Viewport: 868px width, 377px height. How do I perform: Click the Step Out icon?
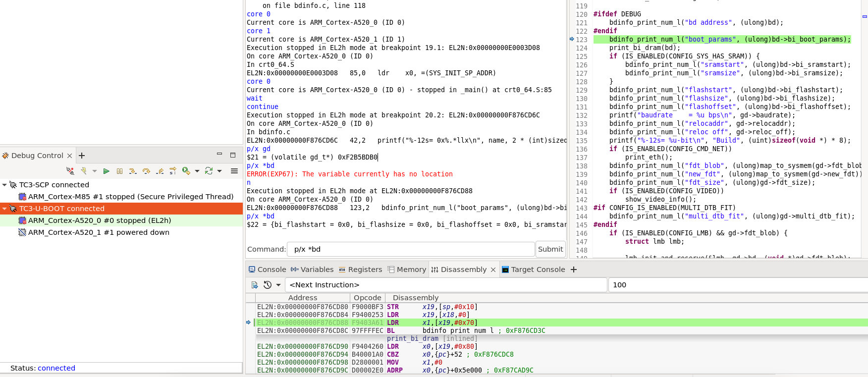click(x=160, y=171)
